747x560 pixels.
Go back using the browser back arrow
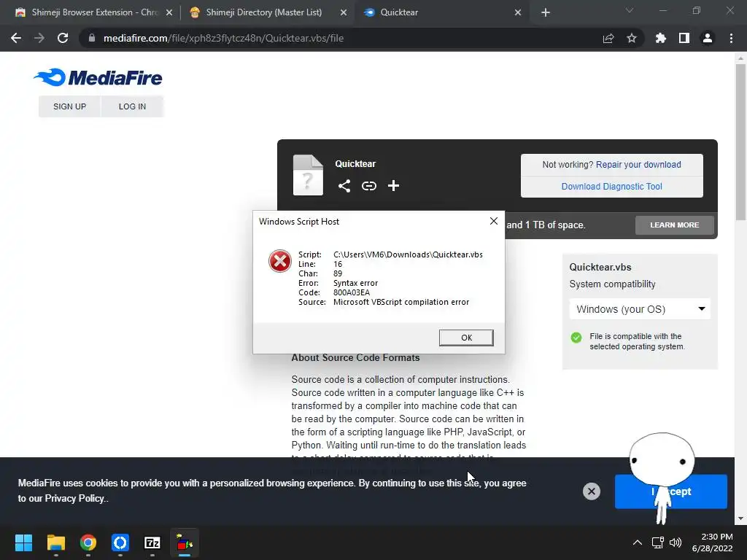16,38
